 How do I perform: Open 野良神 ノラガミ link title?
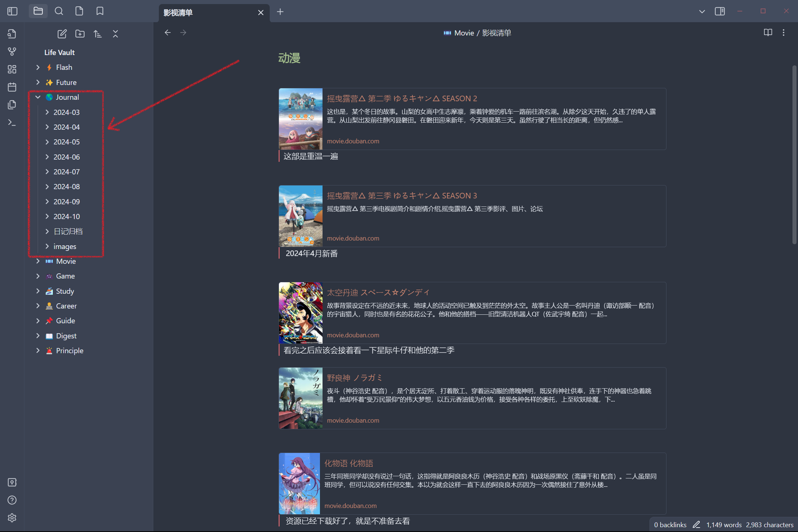tap(355, 378)
